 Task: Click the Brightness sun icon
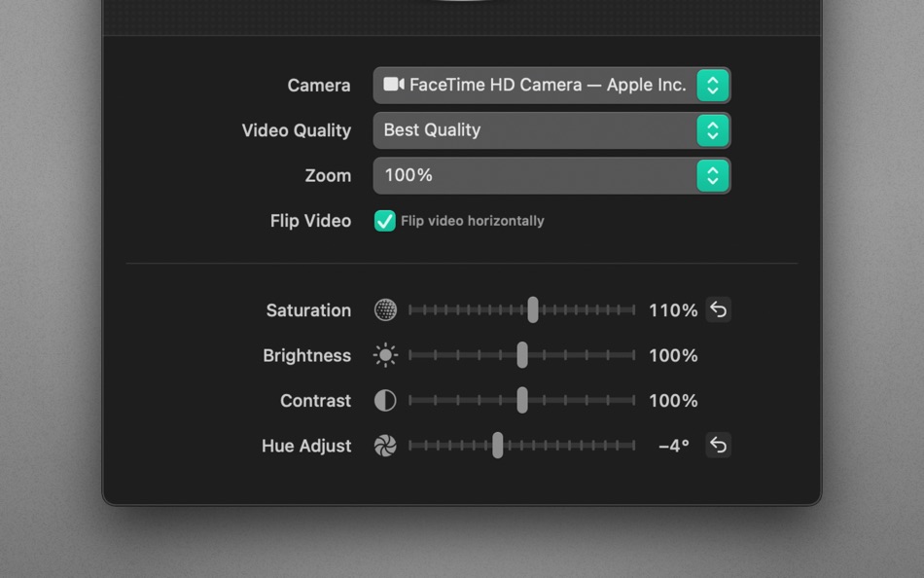coord(386,355)
